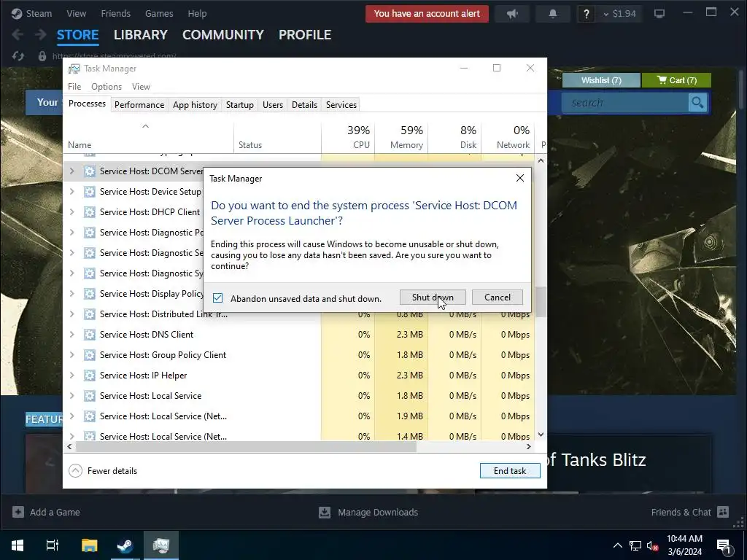
Task: Switch to the Services tab
Action: coord(341,105)
